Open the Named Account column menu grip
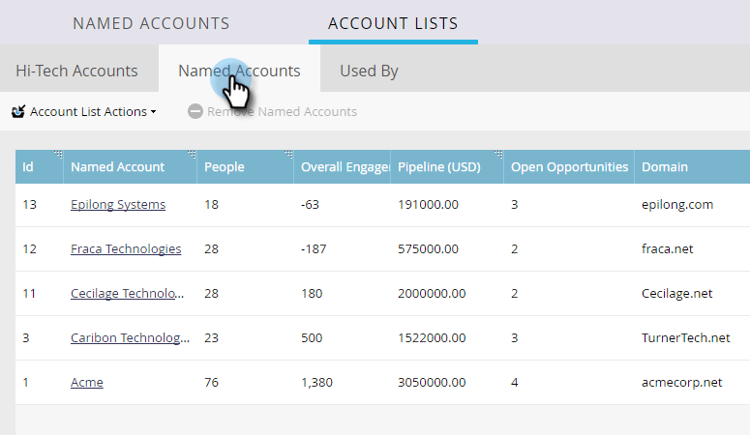 tap(192, 154)
